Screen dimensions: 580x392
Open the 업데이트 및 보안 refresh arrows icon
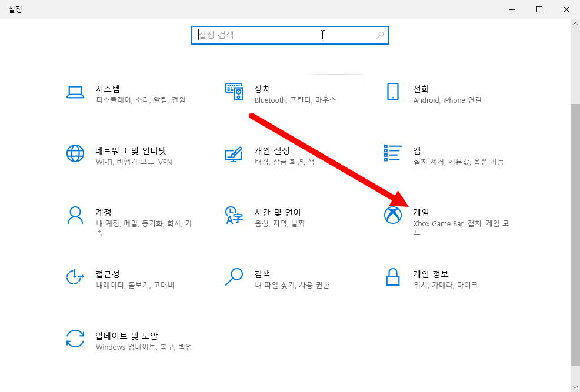pyautogui.click(x=75, y=339)
